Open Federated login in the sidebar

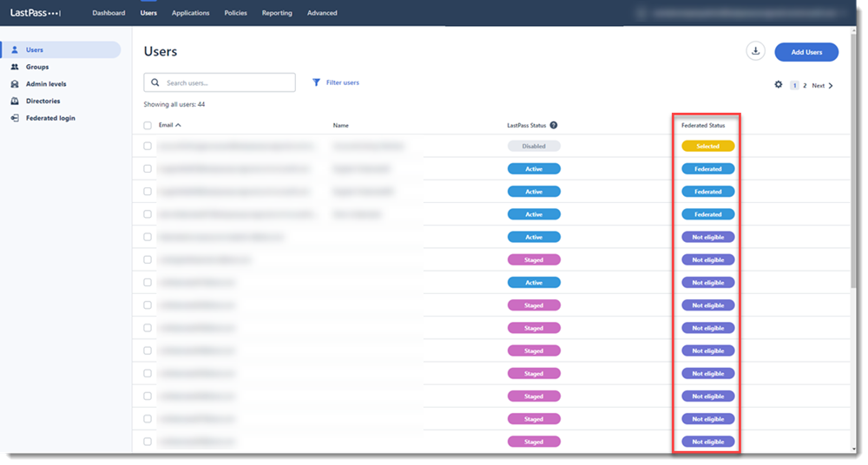pos(50,118)
